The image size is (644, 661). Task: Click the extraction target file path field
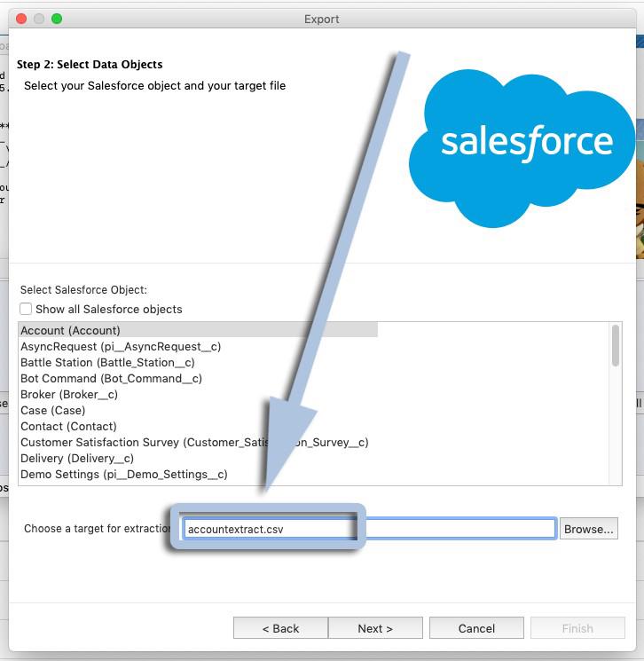(444, 529)
